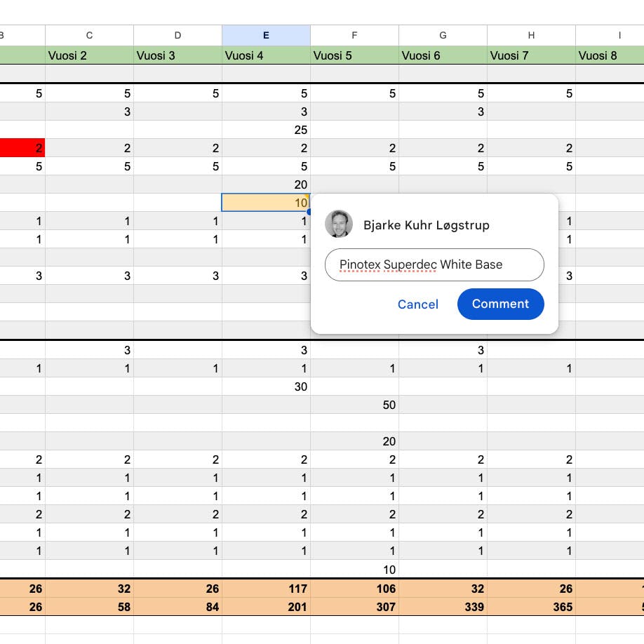The height and width of the screenshot is (644, 644).
Task: Select column F header
Action: pos(354,35)
